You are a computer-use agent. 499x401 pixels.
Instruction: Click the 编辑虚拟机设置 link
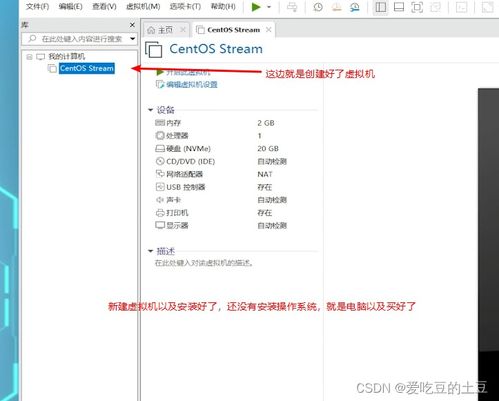(192, 85)
